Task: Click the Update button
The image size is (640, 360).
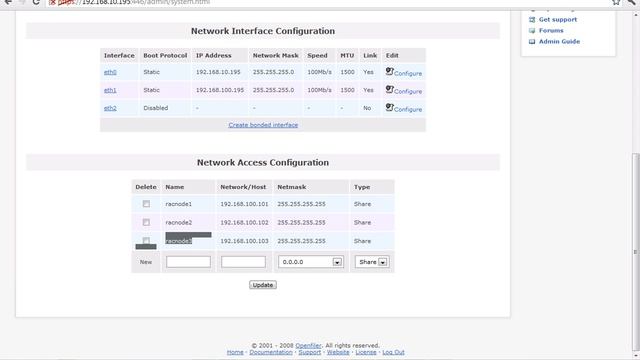Action: [x=263, y=285]
